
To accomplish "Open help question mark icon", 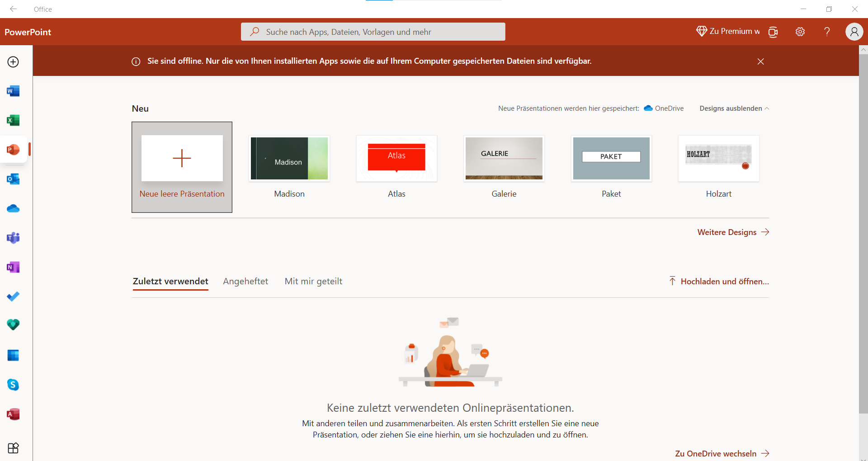I will click(827, 32).
